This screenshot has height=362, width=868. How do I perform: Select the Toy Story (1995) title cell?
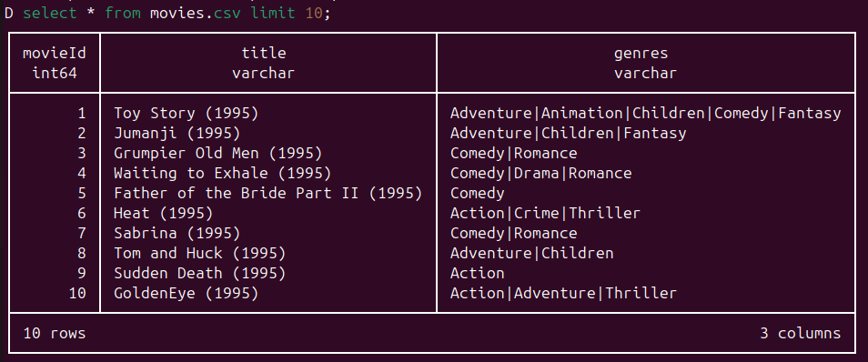tap(186, 114)
